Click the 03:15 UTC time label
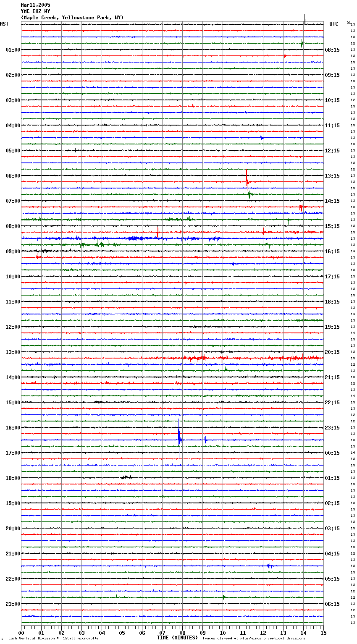The height and width of the screenshot is (644, 357). [x=332, y=529]
